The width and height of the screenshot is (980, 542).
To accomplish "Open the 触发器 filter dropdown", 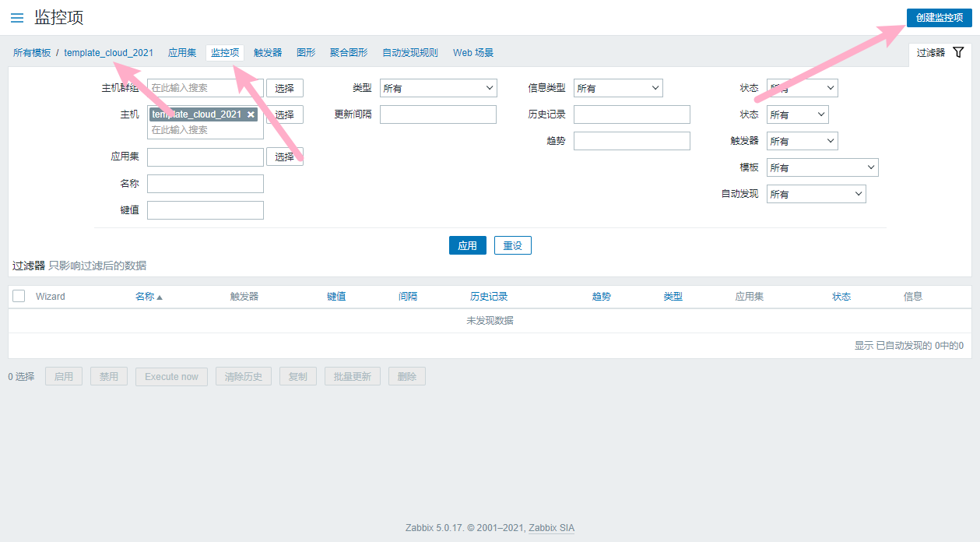I will [x=802, y=141].
